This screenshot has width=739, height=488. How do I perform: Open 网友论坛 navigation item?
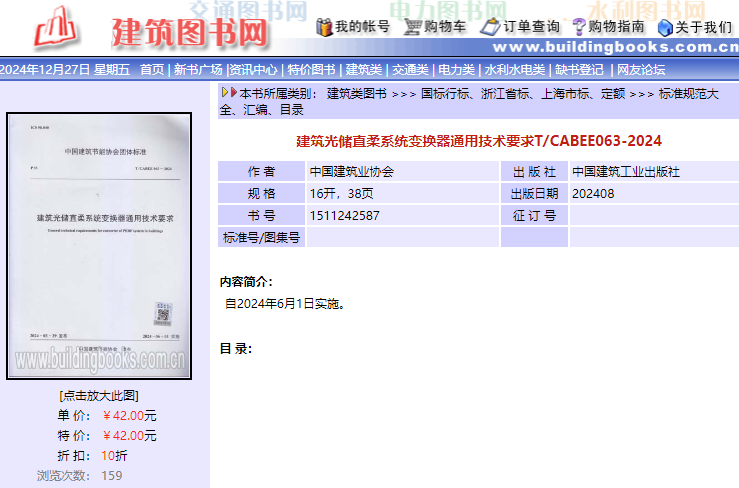(641, 70)
